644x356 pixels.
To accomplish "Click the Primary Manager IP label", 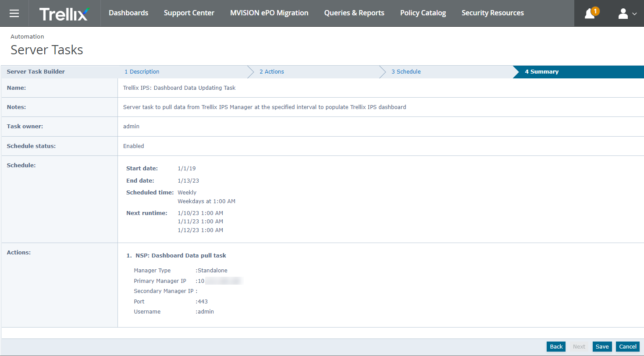I will (x=160, y=281).
